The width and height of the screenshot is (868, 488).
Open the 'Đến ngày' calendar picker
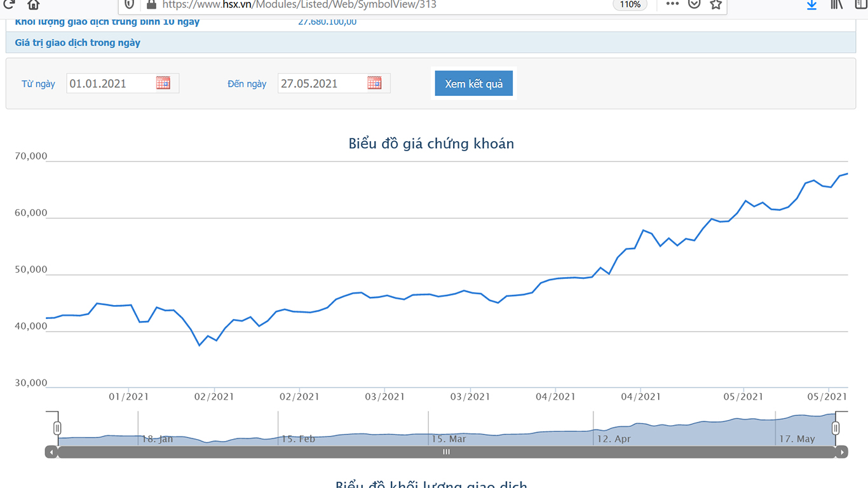(x=374, y=83)
